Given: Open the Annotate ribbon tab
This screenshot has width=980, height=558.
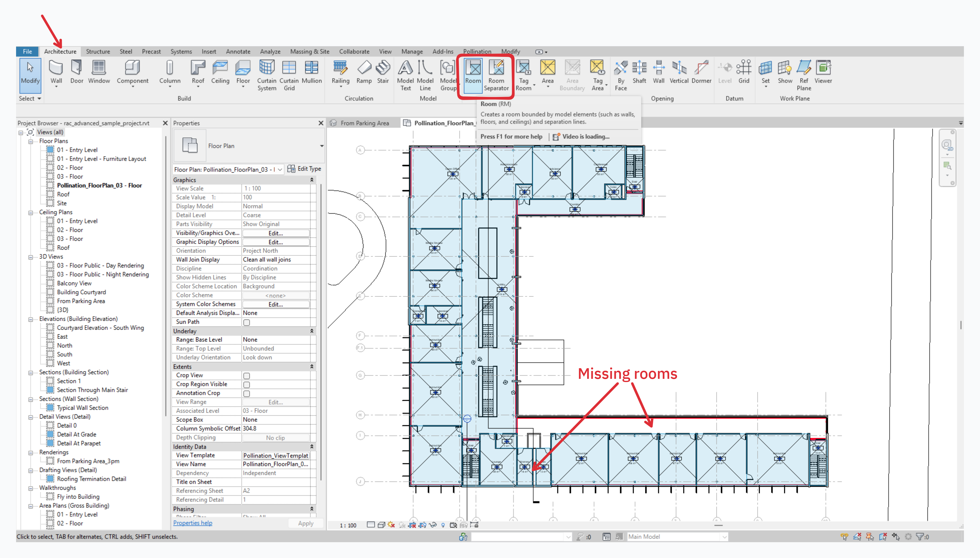Looking at the screenshot, I should (238, 51).
